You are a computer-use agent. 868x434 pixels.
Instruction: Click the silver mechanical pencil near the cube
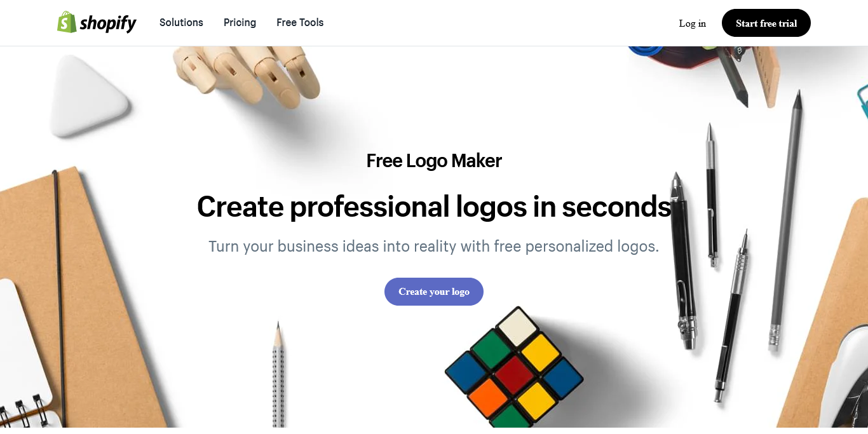pyautogui.click(x=278, y=375)
